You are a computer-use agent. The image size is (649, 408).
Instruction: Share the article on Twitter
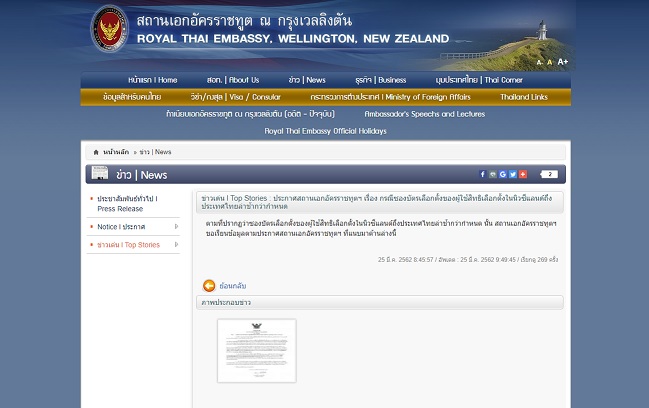pos(513,174)
